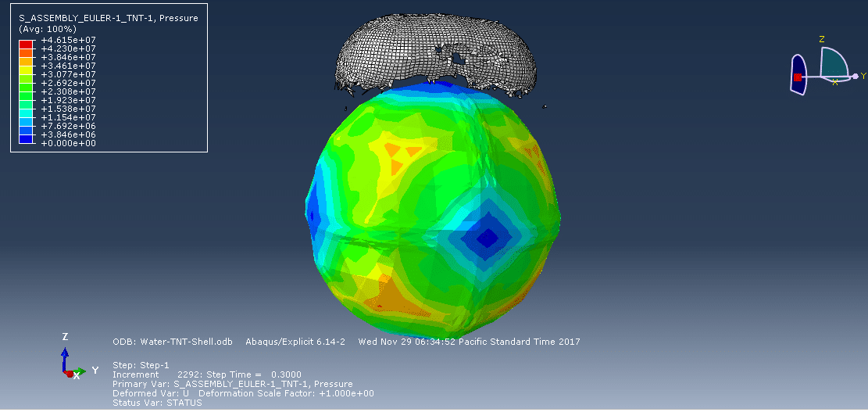Click the ODB: Water-TNT-Shell.odb title text
The height and width of the screenshot is (412, 868).
(x=172, y=342)
